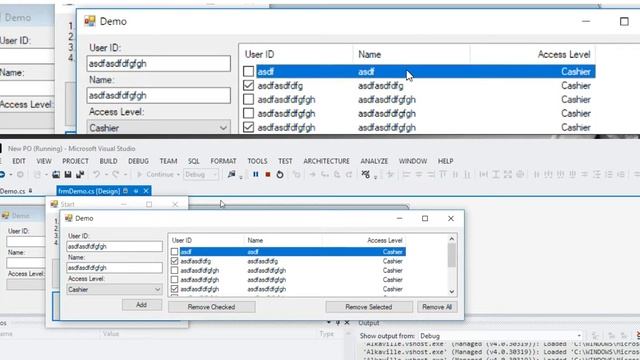Click Access Level column header in lower list
640x360 pixels.
pos(364,240)
